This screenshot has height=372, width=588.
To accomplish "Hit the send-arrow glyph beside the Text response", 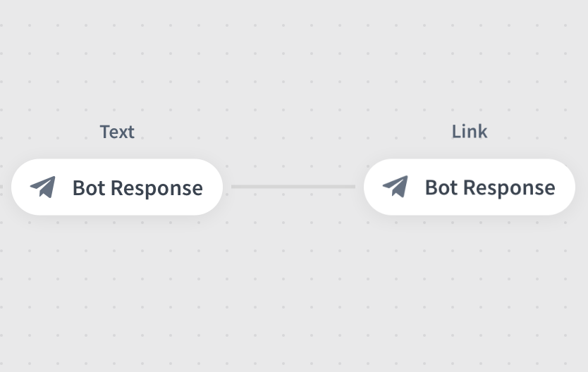I will (x=43, y=187).
